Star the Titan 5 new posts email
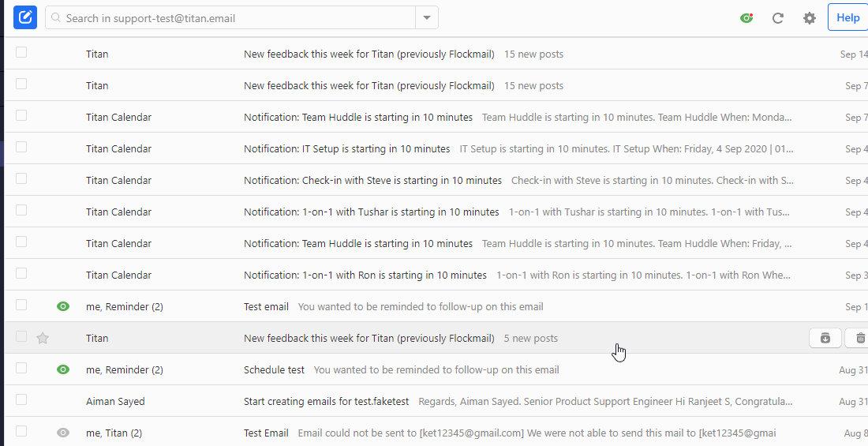This screenshot has width=868, height=446. 43,338
